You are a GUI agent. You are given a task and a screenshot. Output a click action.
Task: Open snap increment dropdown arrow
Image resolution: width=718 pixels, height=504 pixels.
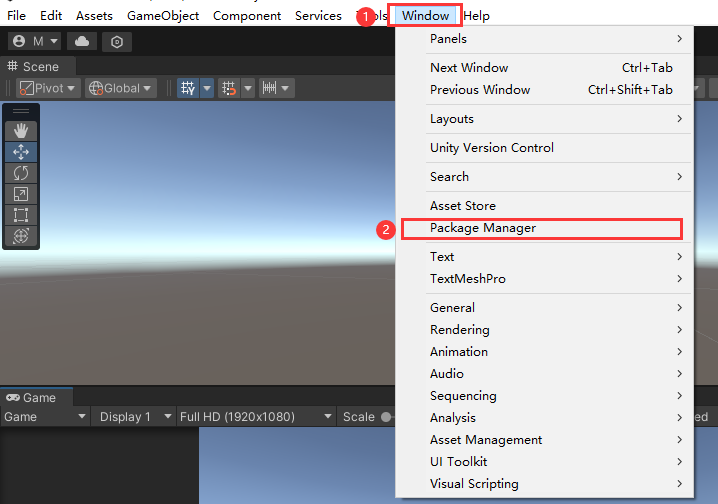click(285, 88)
